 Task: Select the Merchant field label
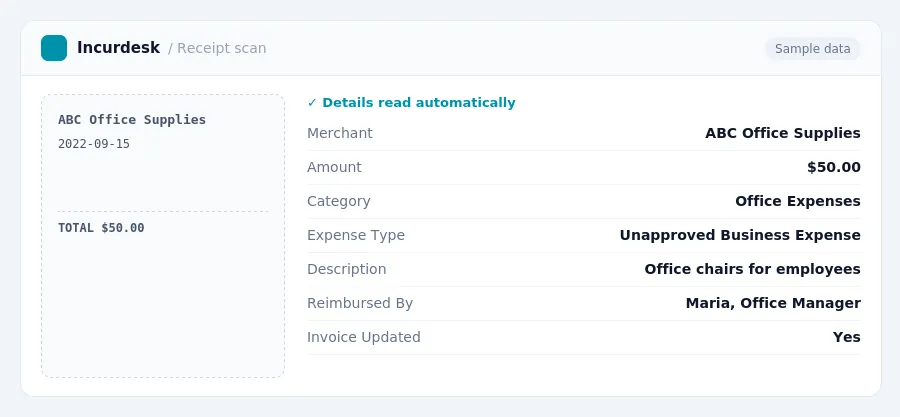click(340, 133)
